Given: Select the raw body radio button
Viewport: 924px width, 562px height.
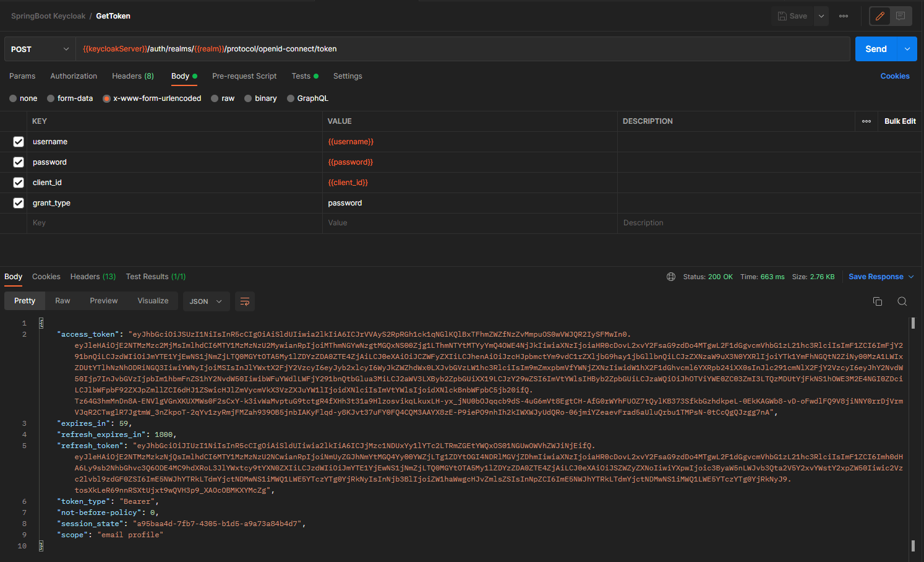Looking at the screenshot, I should (x=215, y=98).
